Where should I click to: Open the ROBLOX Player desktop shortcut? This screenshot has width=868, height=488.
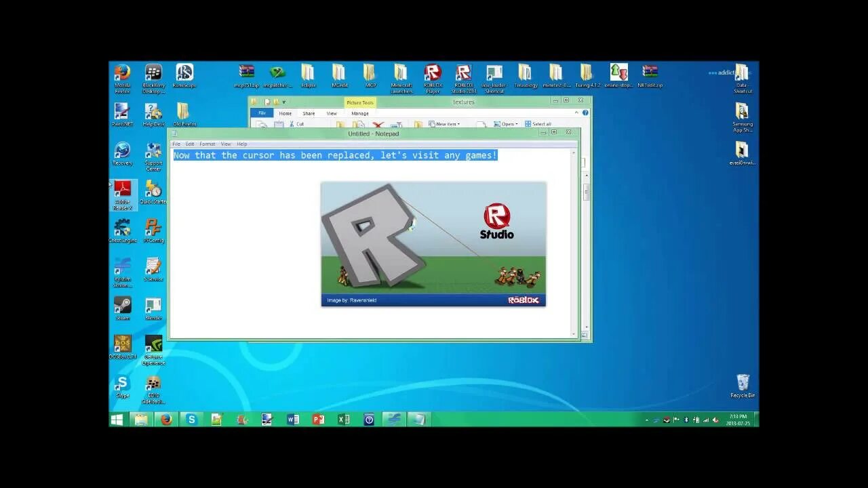click(432, 78)
